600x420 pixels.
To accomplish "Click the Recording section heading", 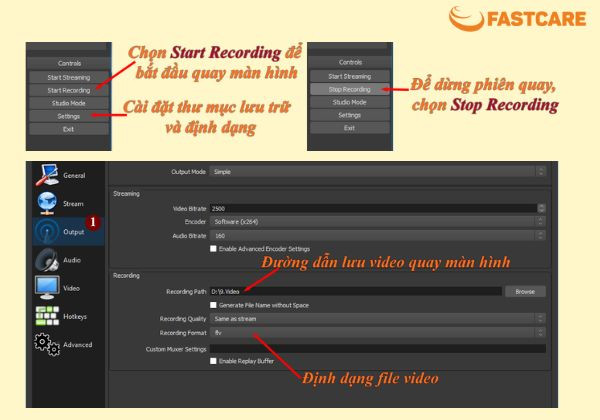I will [x=126, y=275].
